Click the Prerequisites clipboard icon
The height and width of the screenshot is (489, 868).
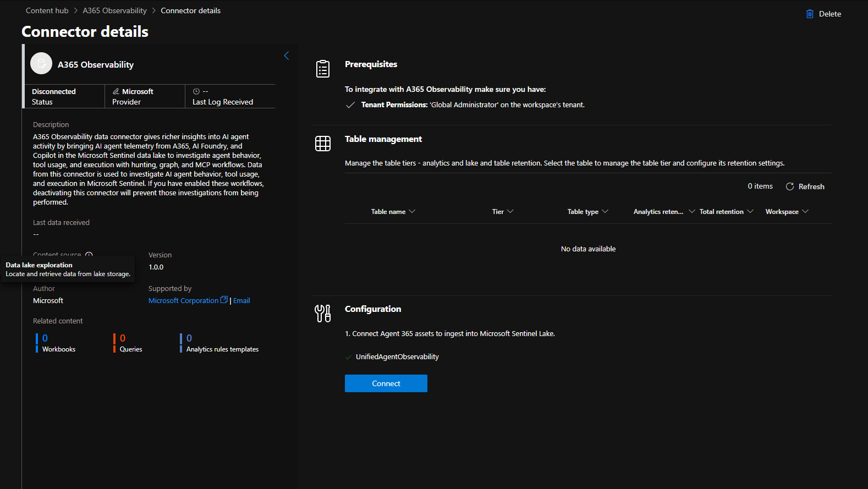pos(323,69)
